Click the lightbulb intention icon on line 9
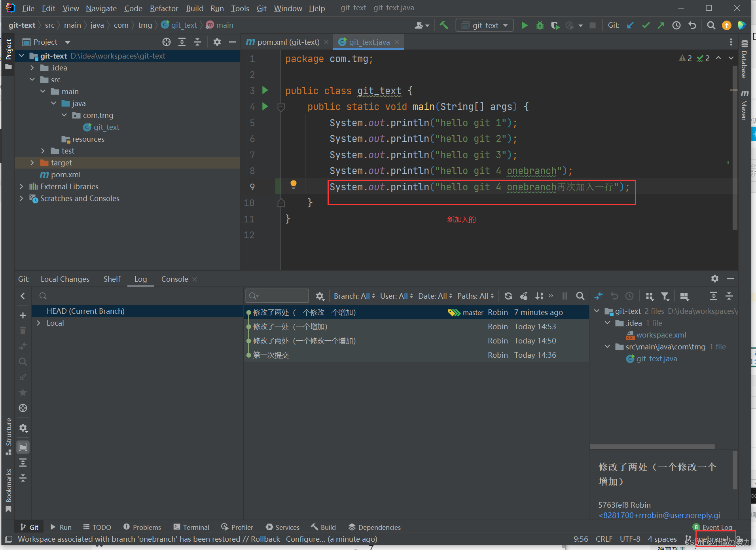Viewport: 756px width, 550px height. 293,184
